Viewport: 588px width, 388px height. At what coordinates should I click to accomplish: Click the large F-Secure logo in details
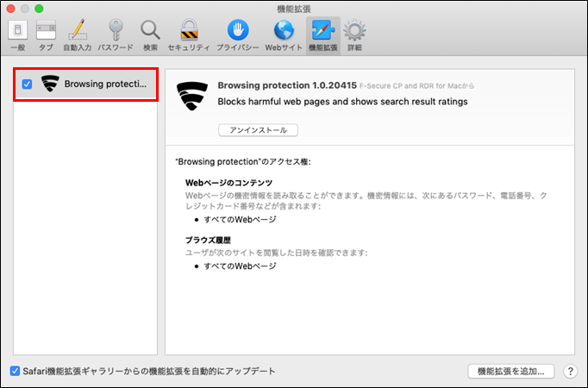coord(192,96)
